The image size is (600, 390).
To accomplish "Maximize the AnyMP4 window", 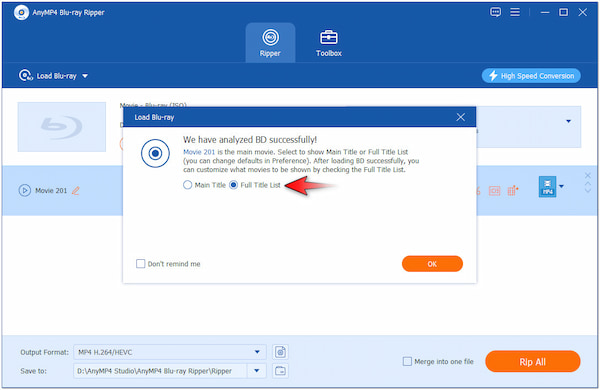I will (563, 12).
